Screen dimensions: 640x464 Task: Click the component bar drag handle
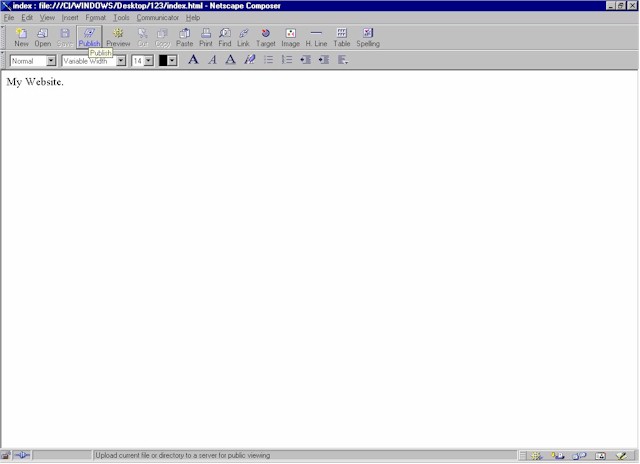point(523,455)
